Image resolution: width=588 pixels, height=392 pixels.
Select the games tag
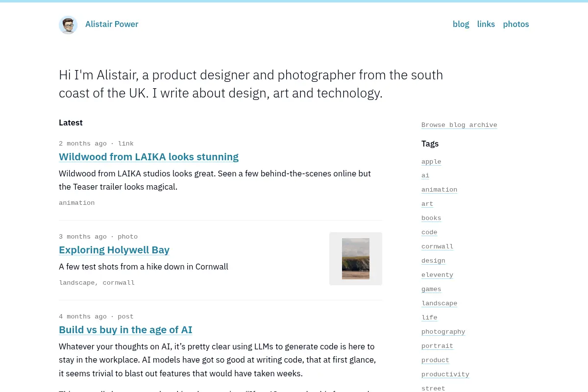point(431,289)
